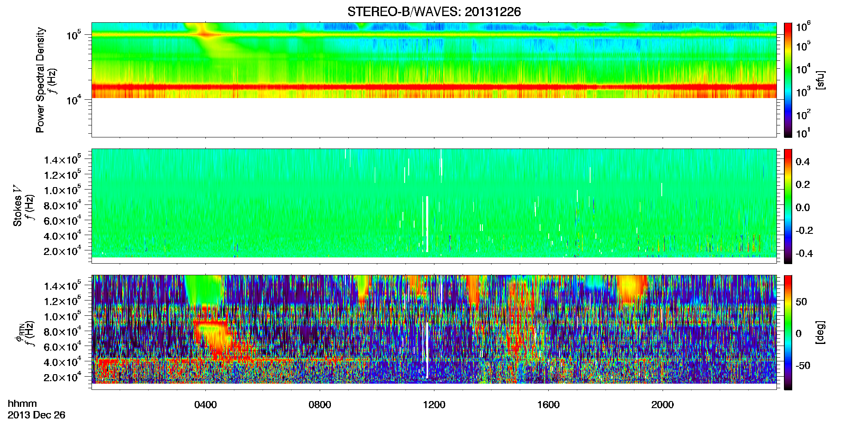Click the phi RTN degrees colorbar
Screen dimensions: 868x447
(x=788, y=332)
